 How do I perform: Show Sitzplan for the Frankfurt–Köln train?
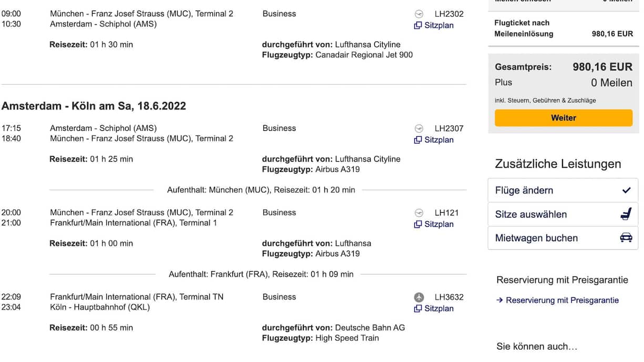point(439,309)
